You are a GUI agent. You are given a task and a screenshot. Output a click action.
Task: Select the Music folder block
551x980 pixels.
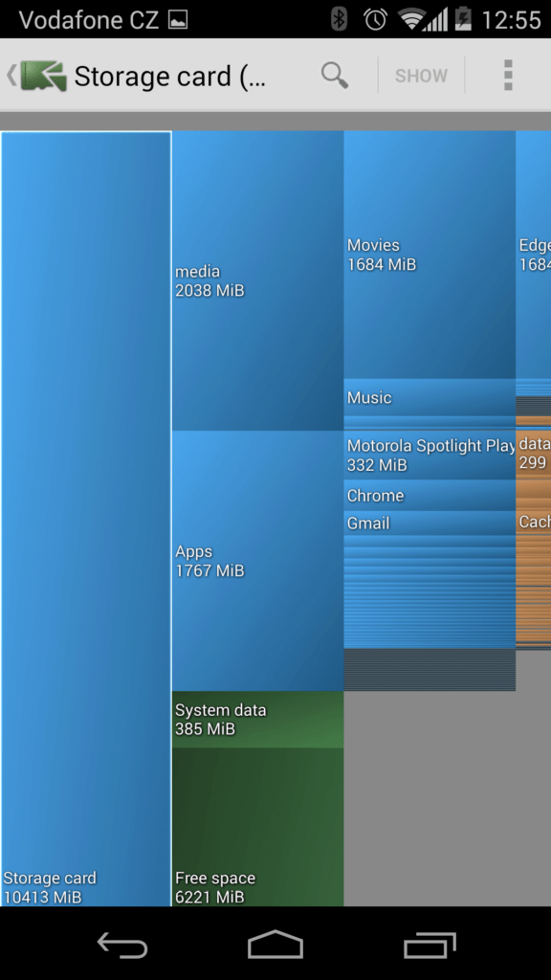click(430, 397)
